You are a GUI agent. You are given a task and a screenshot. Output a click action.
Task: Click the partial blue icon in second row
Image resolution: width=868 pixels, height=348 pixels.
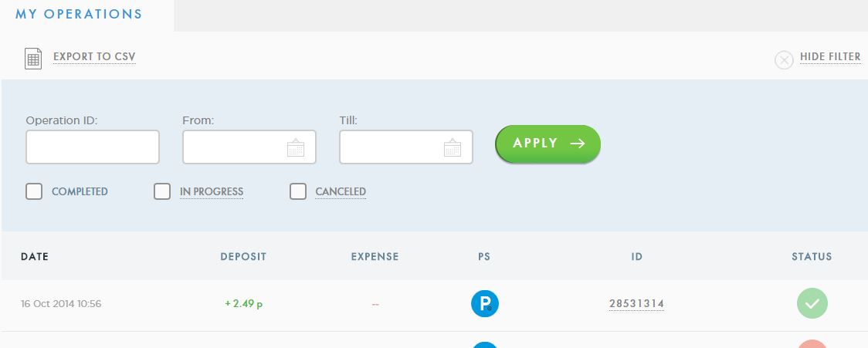[x=485, y=344]
